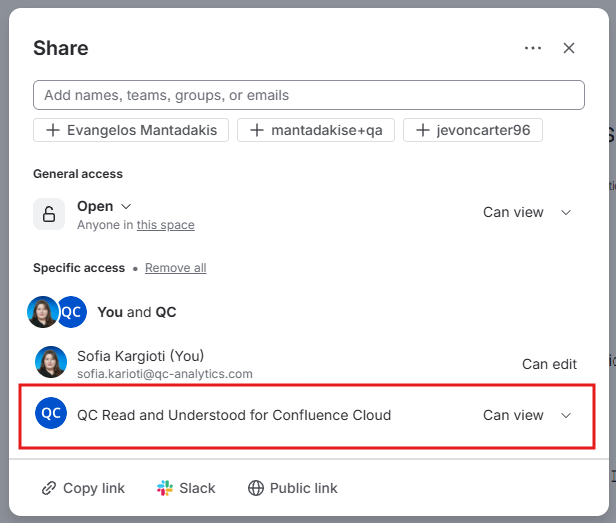
Task: Click the Specific access heading
Action: 79,268
